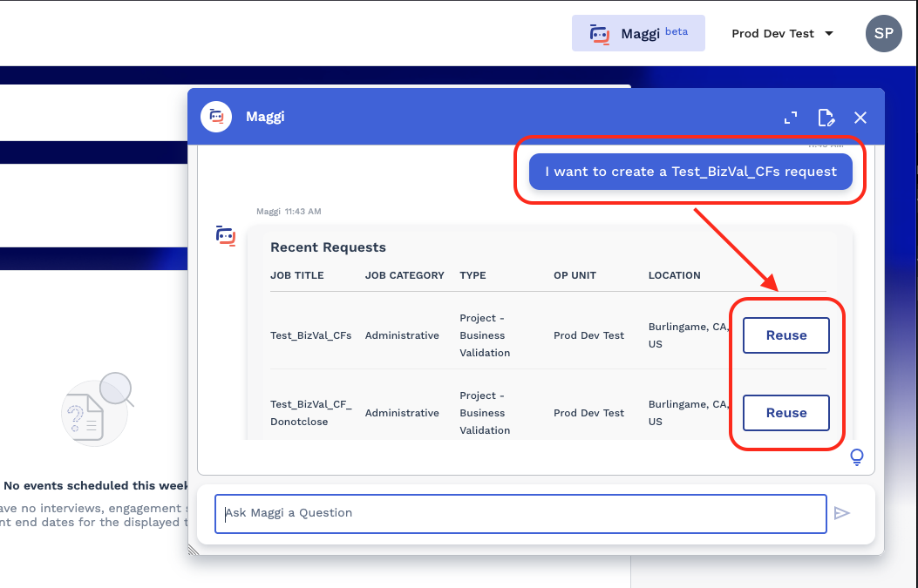This screenshot has height=588, width=918.
Task: Reuse the Test_BizVal_CFs request
Action: (x=785, y=335)
